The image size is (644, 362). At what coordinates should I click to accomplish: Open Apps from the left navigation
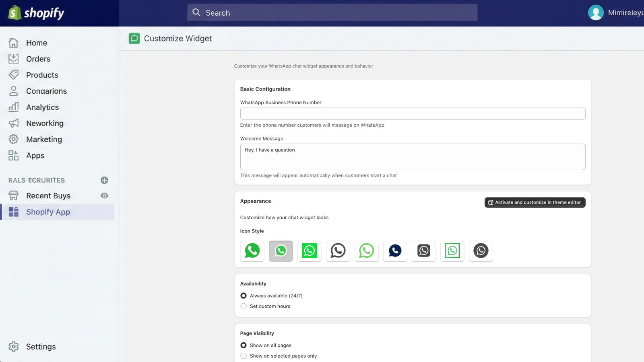click(35, 156)
